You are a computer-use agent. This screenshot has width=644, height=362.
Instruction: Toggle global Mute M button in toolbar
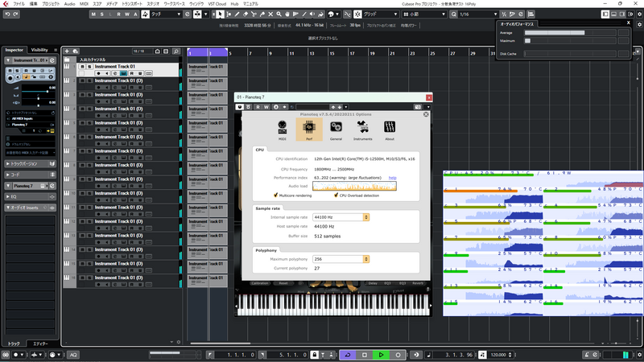[x=93, y=14]
